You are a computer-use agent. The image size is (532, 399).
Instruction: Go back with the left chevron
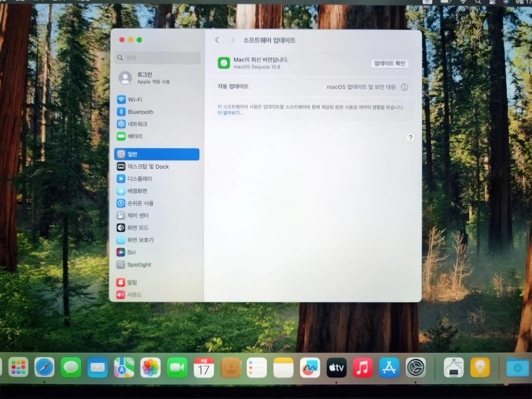pyautogui.click(x=217, y=40)
